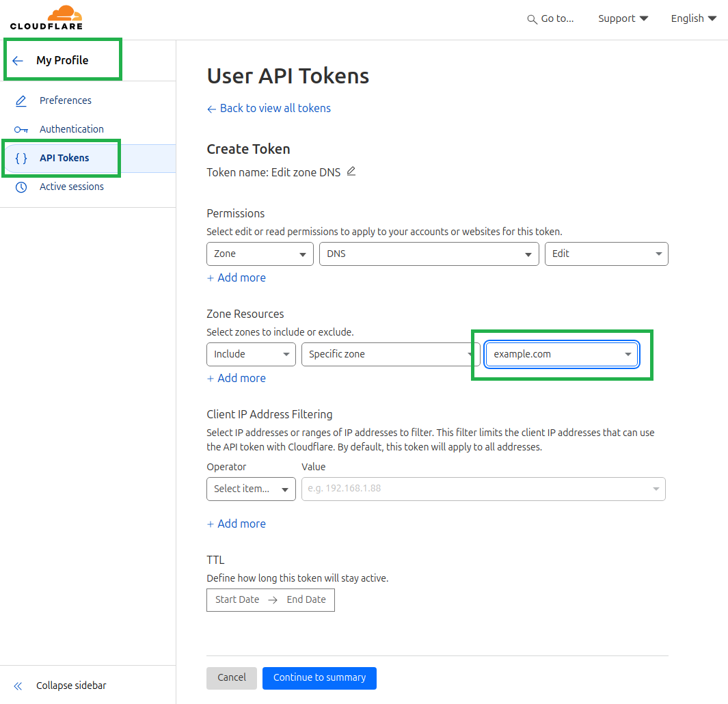Change the Edit access level dropdown

(x=606, y=254)
